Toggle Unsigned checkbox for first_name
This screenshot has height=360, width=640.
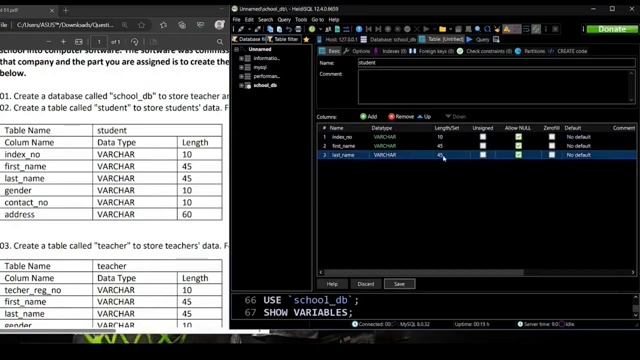[483, 146]
